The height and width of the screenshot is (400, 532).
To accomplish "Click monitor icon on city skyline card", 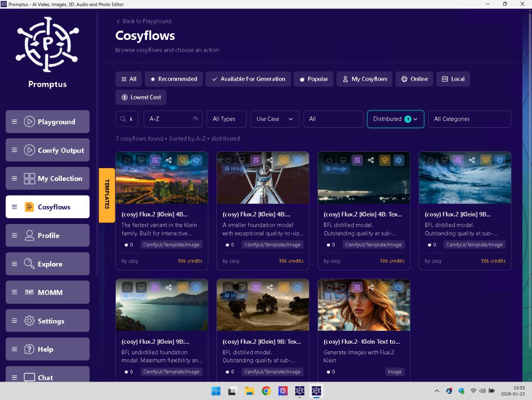I will (141, 160).
